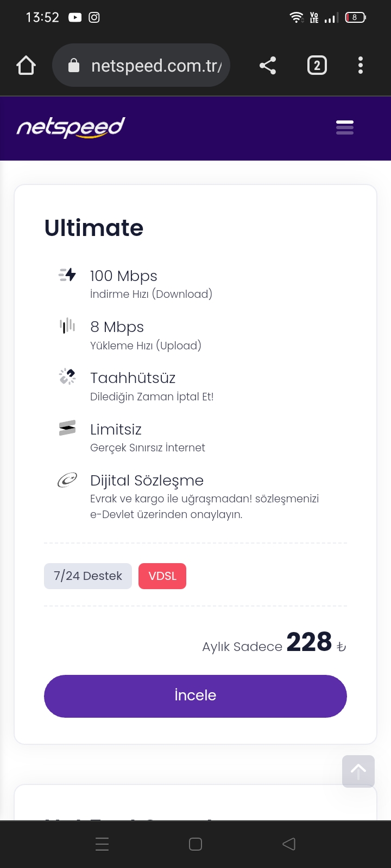Tap the Taahhütsüz broken-link icon

click(67, 376)
